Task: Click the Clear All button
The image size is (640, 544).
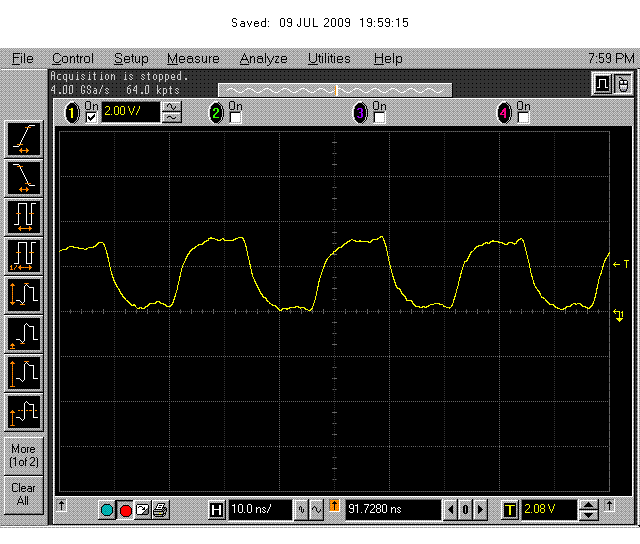Action: coord(24,495)
